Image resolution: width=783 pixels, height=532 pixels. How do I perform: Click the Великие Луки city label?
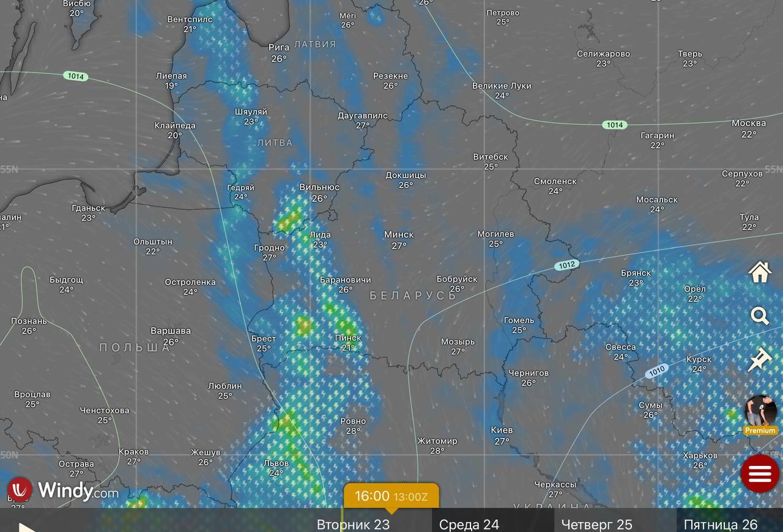tap(502, 86)
